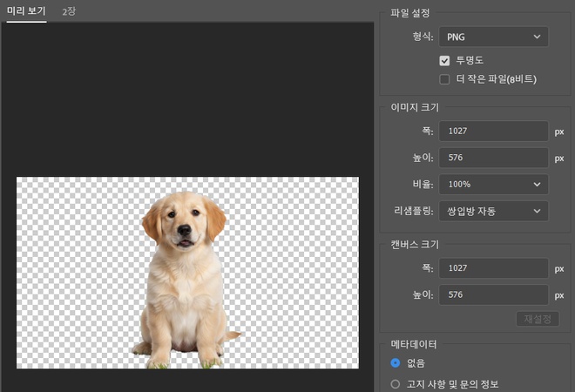Open the 리샘플링 쌍입방 자동 dropdown
Screen dimensions: 575x392
point(492,211)
